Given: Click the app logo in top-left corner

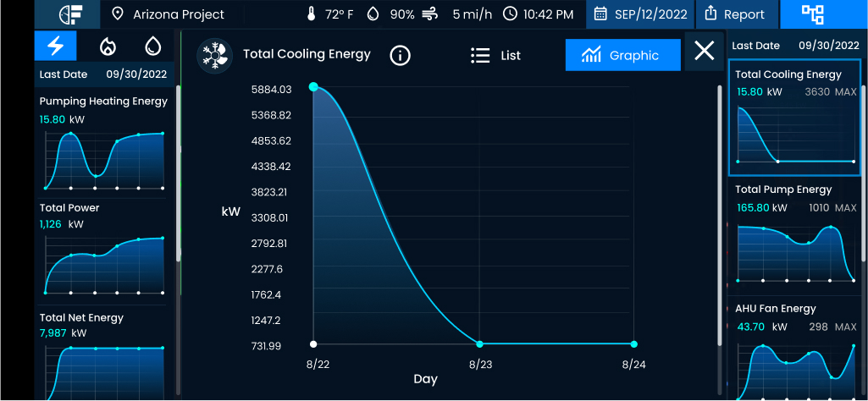Looking at the screenshot, I should tap(71, 14).
